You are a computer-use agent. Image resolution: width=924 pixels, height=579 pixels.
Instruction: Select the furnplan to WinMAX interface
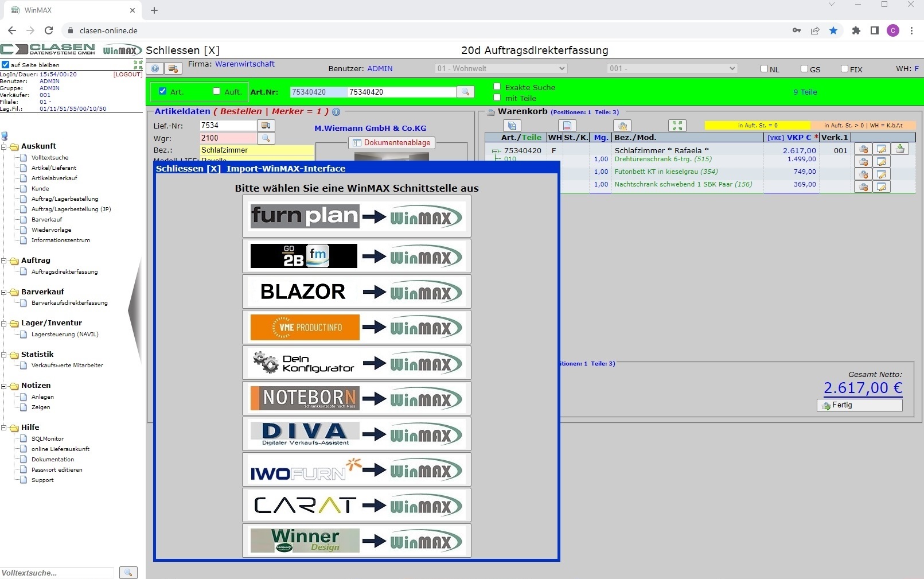[x=357, y=216]
